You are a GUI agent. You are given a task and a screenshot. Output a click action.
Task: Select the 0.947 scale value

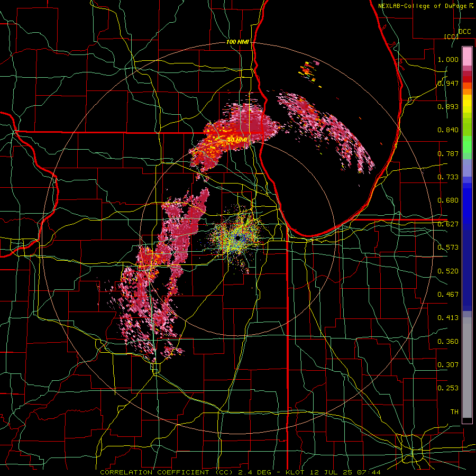pyautogui.click(x=448, y=83)
